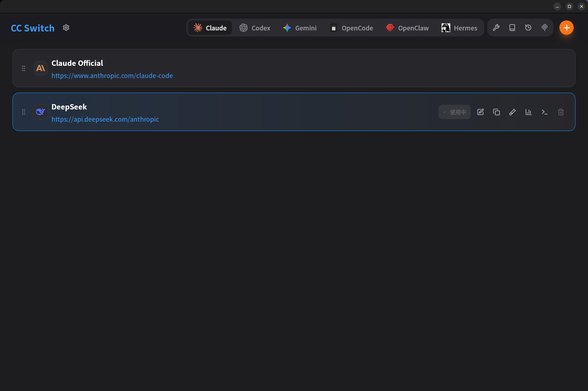The width and height of the screenshot is (588, 391).
Task: Select the OpenCode tab
Action: pos(351,28)
